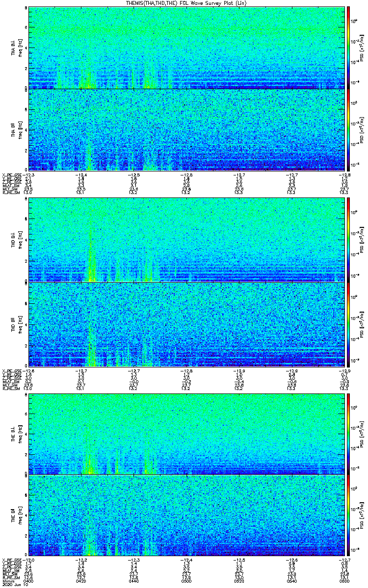Click the 0520 time tick label

click(238, 580)
